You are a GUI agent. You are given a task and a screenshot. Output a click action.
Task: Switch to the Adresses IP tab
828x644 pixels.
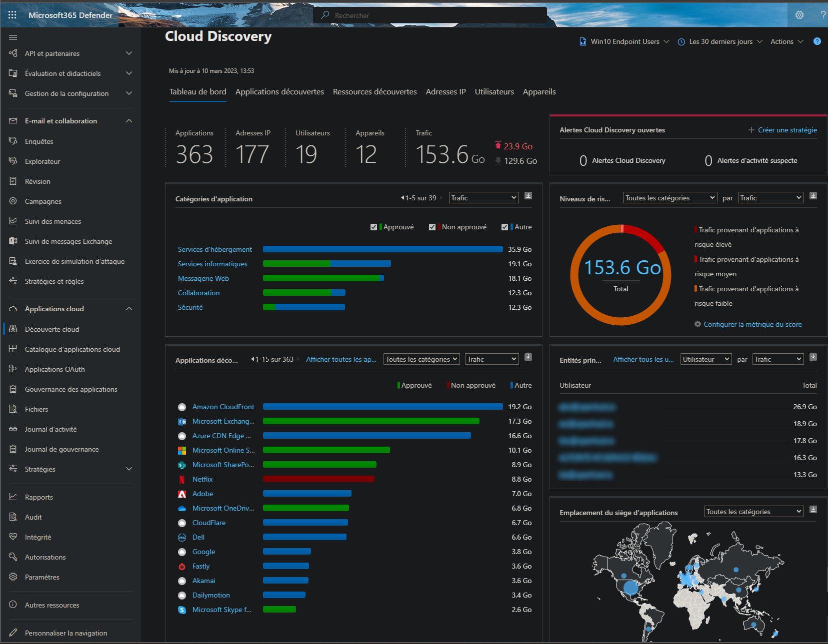pos(445,91)
